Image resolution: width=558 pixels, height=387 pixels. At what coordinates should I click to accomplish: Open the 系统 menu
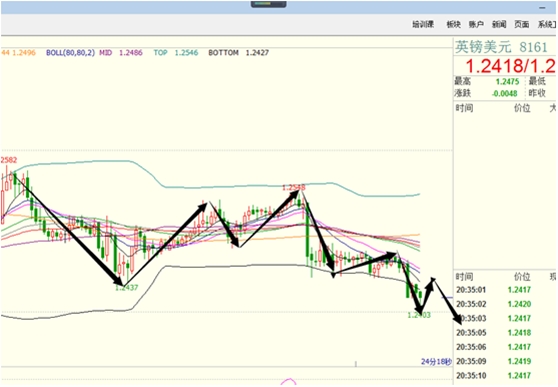coord(546,25)
